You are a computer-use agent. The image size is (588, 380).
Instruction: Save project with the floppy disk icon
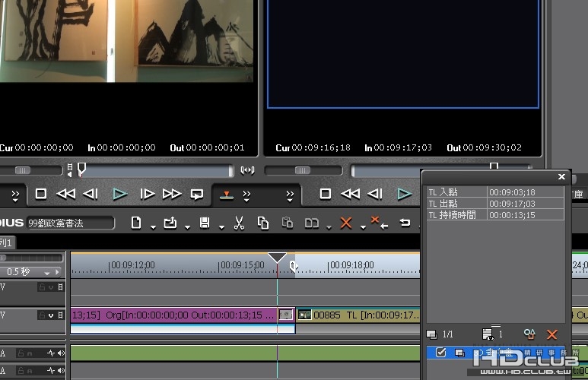click(205, 223)
